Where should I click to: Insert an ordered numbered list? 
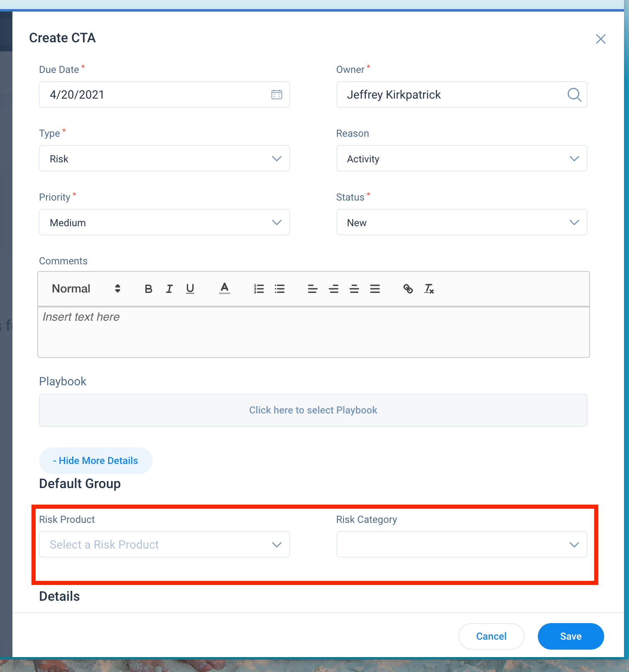point(259,289)
